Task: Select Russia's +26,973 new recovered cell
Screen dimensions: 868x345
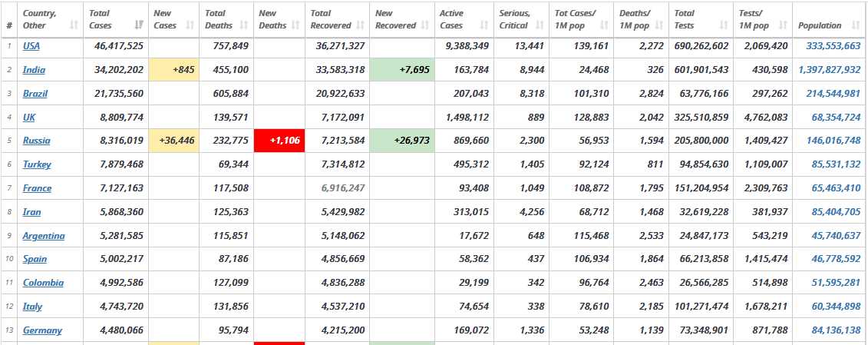Action: 401,141
